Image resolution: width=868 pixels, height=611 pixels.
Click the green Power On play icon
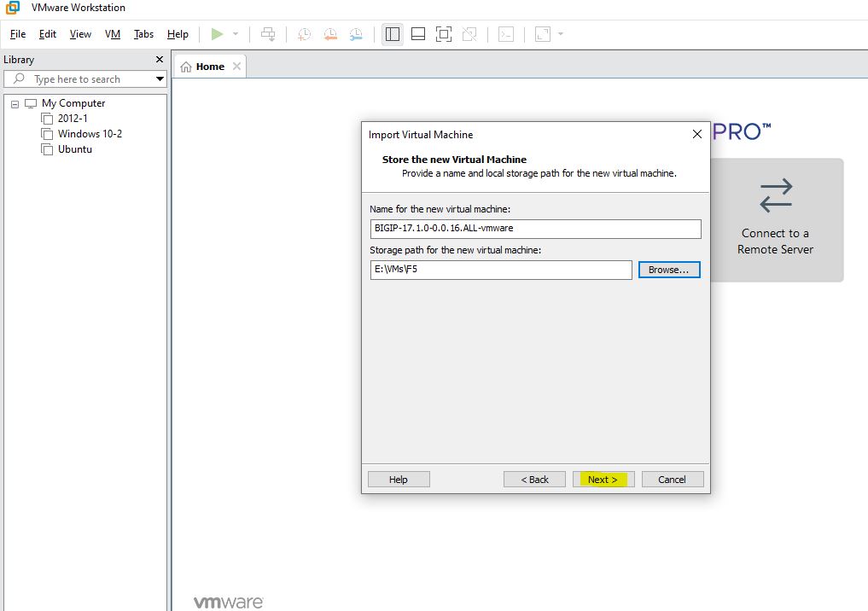tap(217, 34)
